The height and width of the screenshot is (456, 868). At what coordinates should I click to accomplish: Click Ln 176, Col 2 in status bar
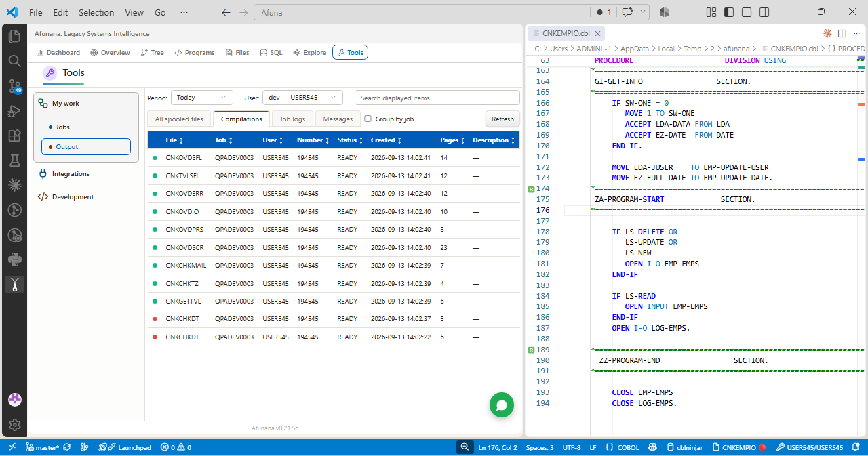[498, 447]
